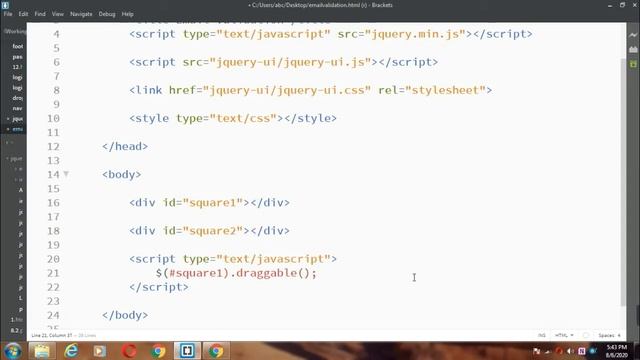640x360 pixels.
Task: Collapse the body tag fold arrow on line 14
Action: pos(66,174)
